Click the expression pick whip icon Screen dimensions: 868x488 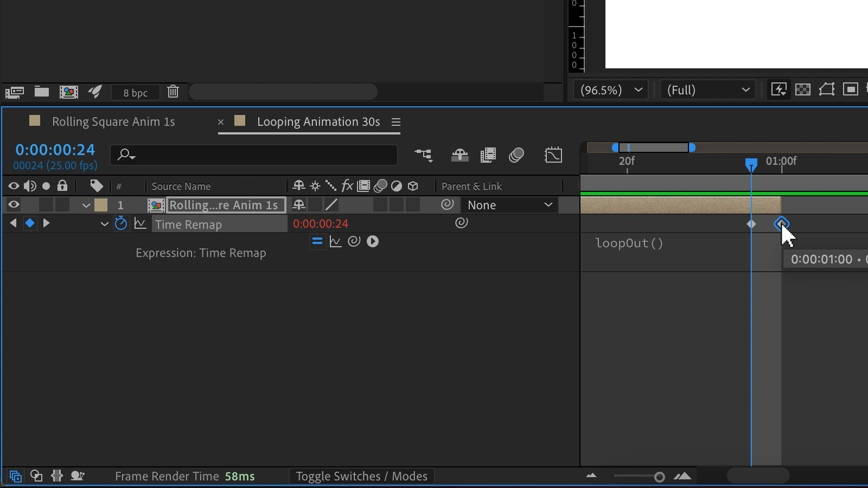click(354, 241)
